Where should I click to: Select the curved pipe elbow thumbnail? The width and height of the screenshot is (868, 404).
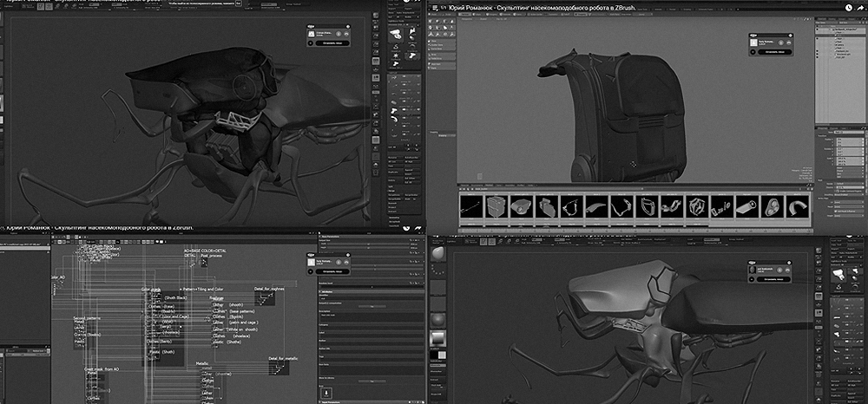click(797, 206)
